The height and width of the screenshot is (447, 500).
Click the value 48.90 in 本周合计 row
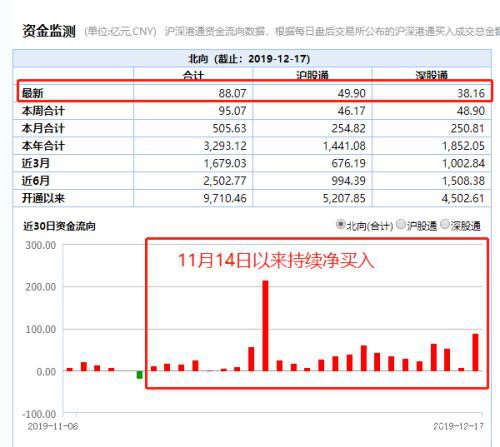pos(471,111)
